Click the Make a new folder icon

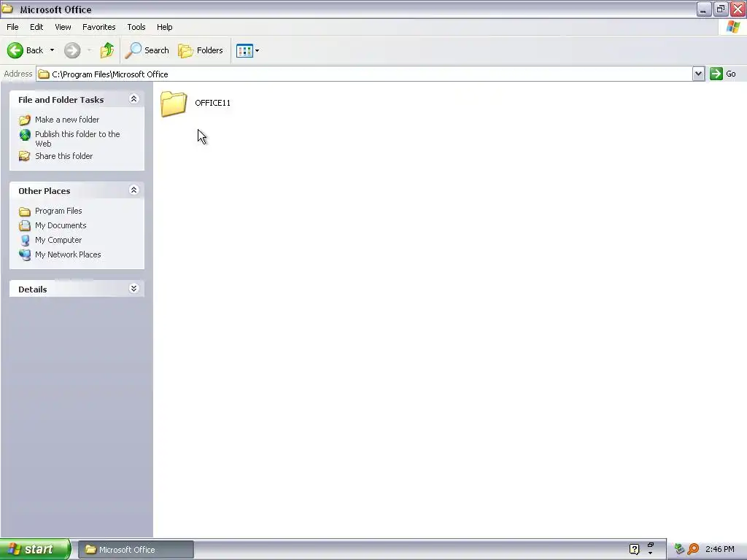coord(25,120)
